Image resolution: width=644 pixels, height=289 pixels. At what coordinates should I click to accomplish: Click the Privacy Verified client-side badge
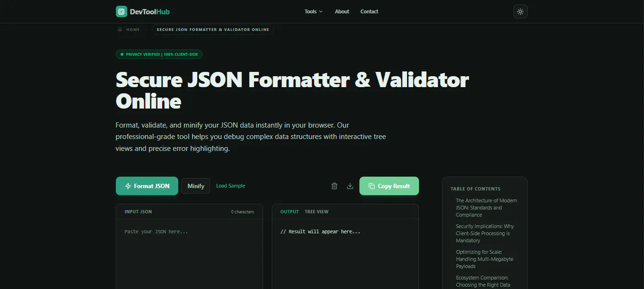pos(159,54)
